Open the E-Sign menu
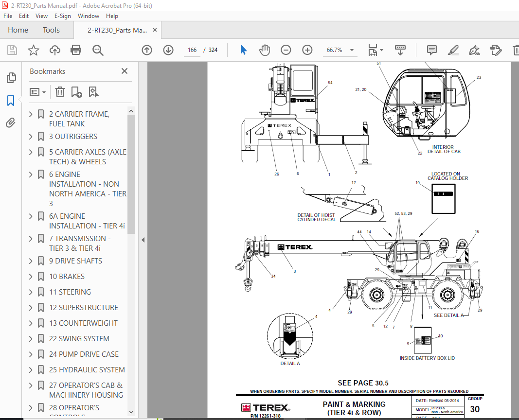Image resolution: width=519 pixels, height=420 pixels. [x=62, y=16]
